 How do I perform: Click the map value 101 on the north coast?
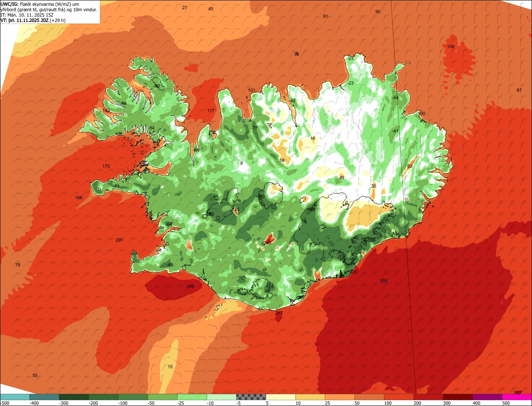click(251, 90)
